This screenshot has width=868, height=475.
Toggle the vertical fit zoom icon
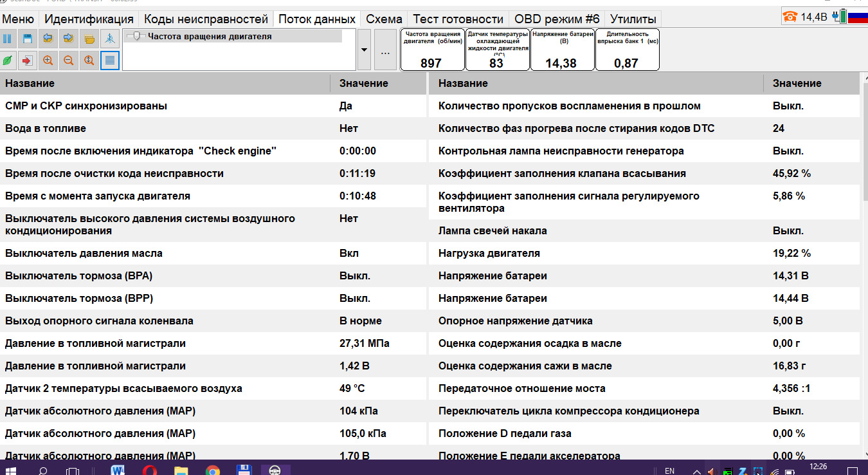pos(89,60)
